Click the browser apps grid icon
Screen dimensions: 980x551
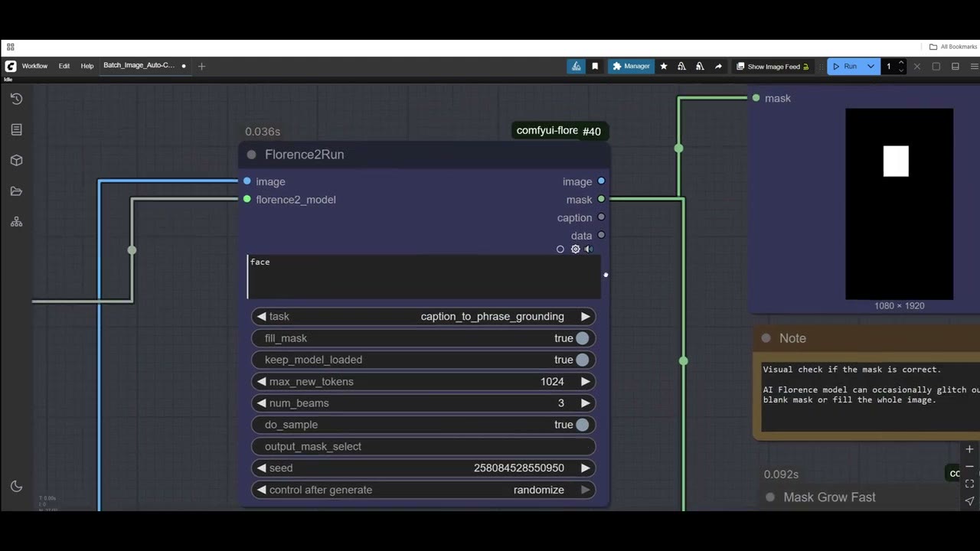point(11,47)
